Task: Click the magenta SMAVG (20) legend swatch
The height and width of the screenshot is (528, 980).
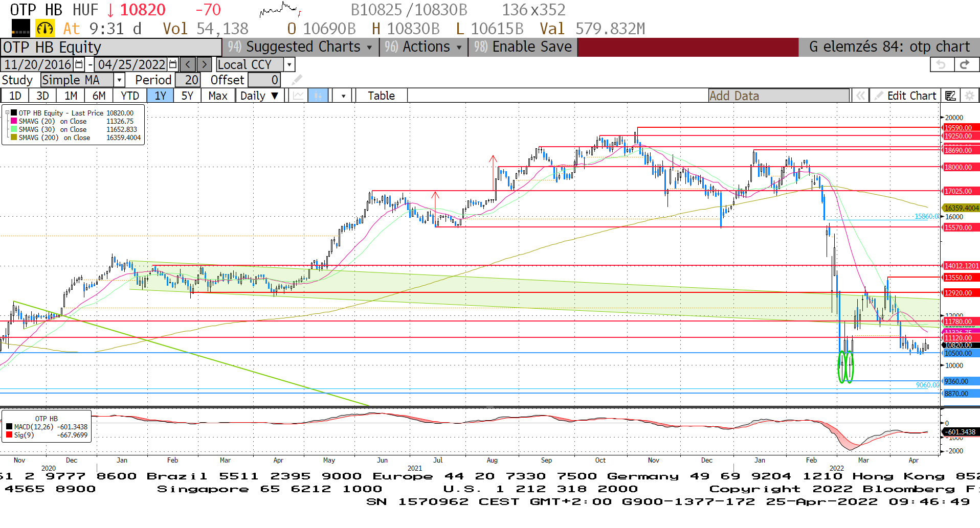Action: 14,121
